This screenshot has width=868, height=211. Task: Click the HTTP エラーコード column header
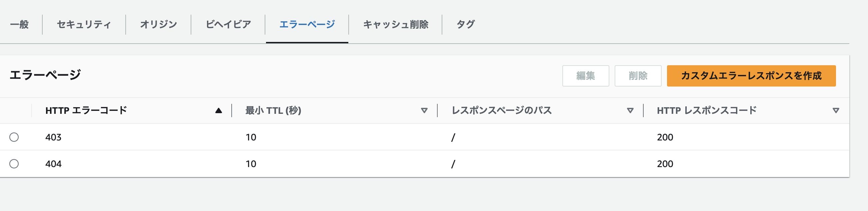tap(86, 110)
